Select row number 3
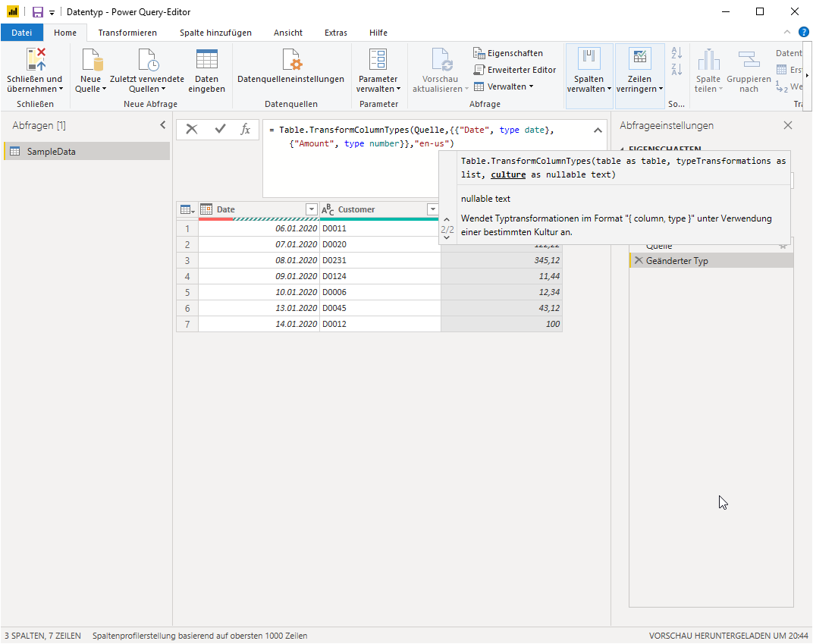Viewport: 813px width, 644px height. coord(187,260)
